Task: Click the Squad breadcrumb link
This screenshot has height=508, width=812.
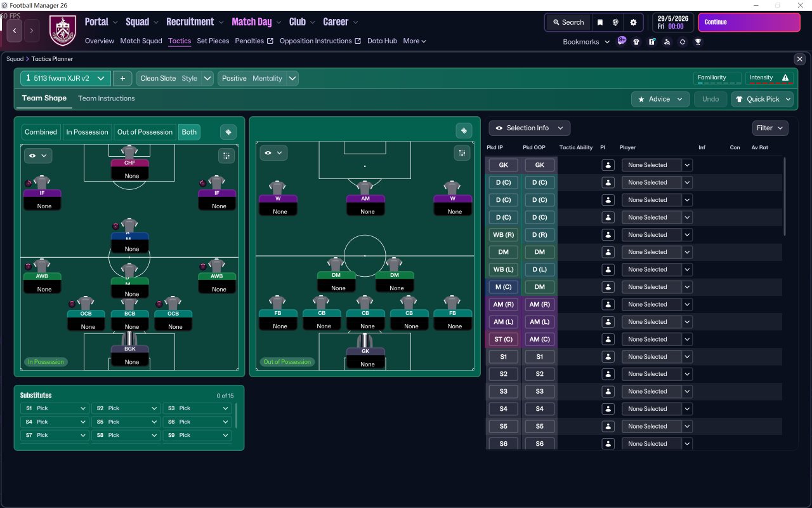Action: coord(15,59)
